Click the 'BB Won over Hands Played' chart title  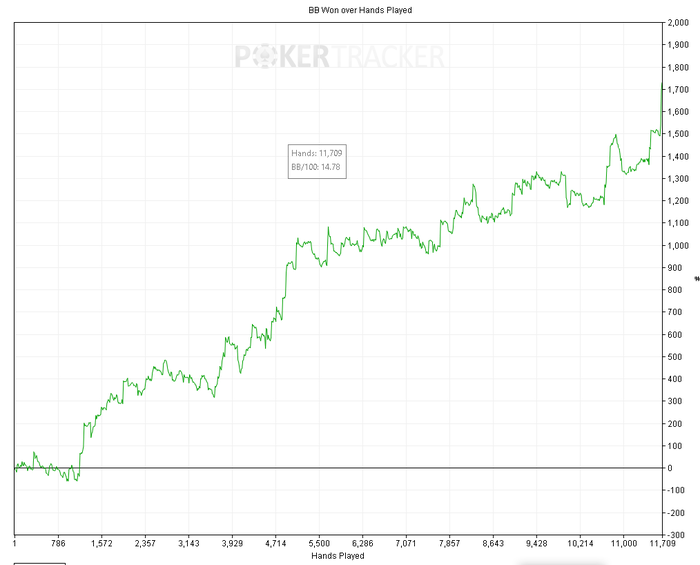pos(360,10)
